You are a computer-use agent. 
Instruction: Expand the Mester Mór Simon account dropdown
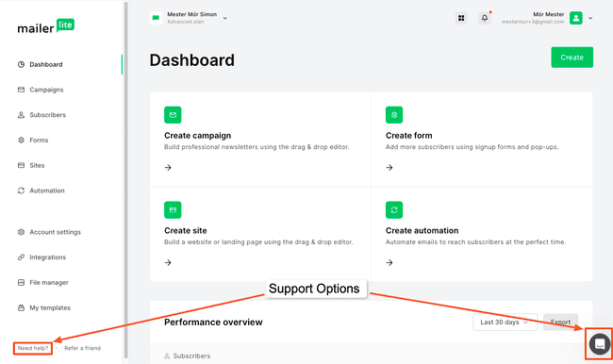pos(224,18)
